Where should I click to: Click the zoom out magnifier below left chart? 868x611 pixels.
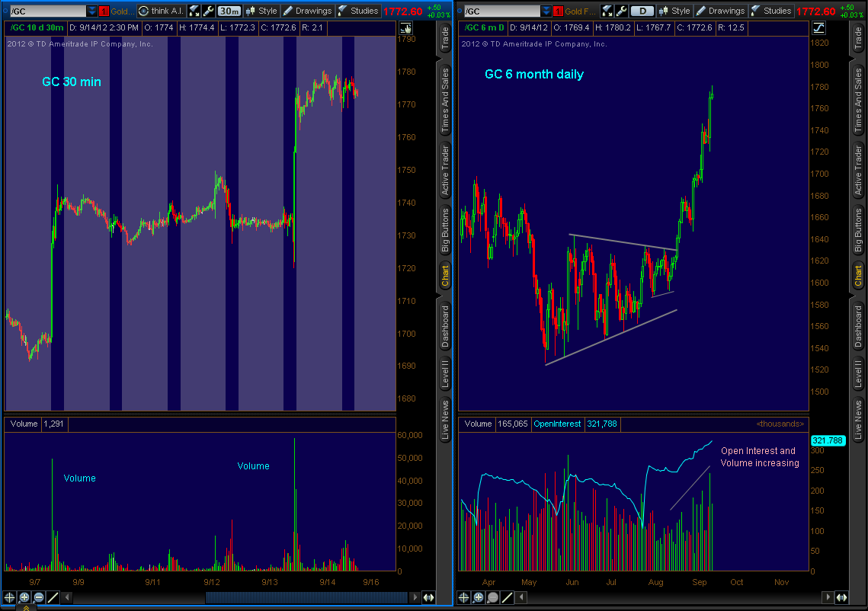[38, 597]
